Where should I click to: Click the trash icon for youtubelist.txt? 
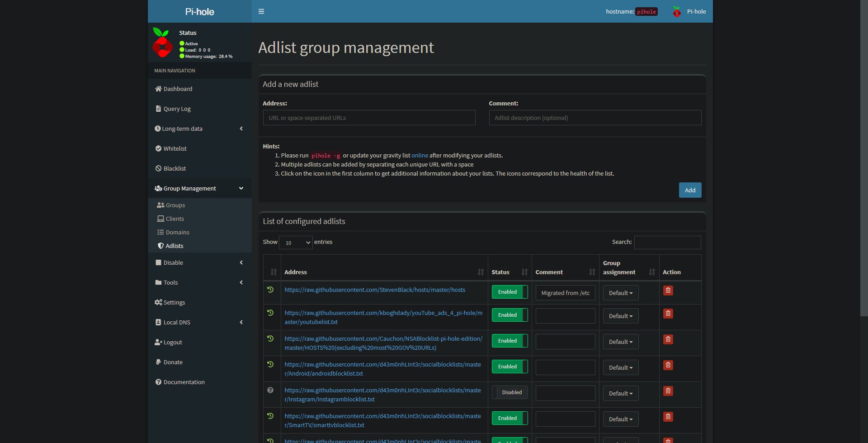click(668, 314)
